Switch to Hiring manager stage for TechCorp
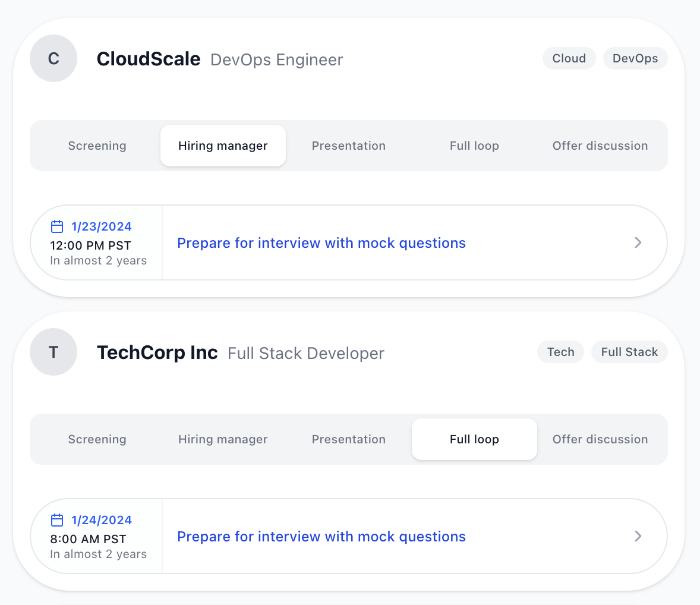The height and width of the screenshot is (605, 700). click(x=223, y=439)
